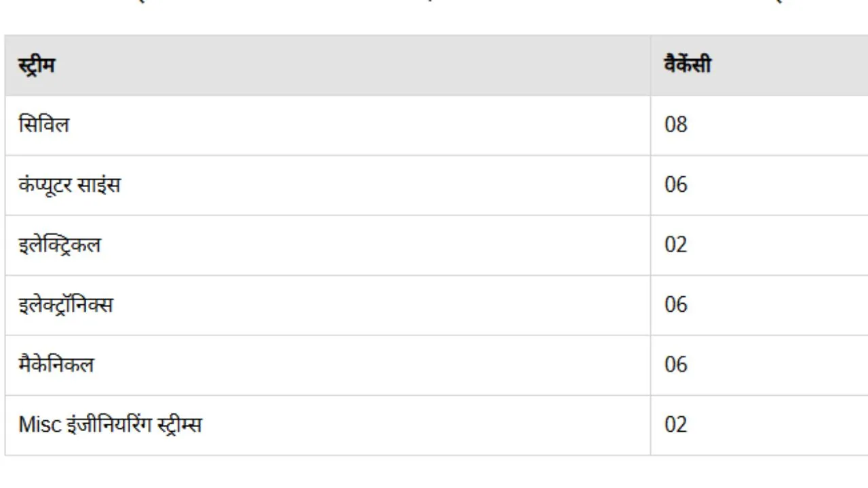Select vacancy 02 in Misc इंजीनियरिंग row
Screen dimensions: 868x488
click(759, 425)
